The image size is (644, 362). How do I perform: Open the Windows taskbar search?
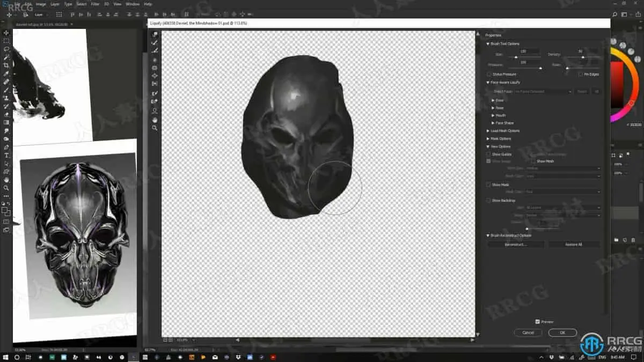click(17, 357)
